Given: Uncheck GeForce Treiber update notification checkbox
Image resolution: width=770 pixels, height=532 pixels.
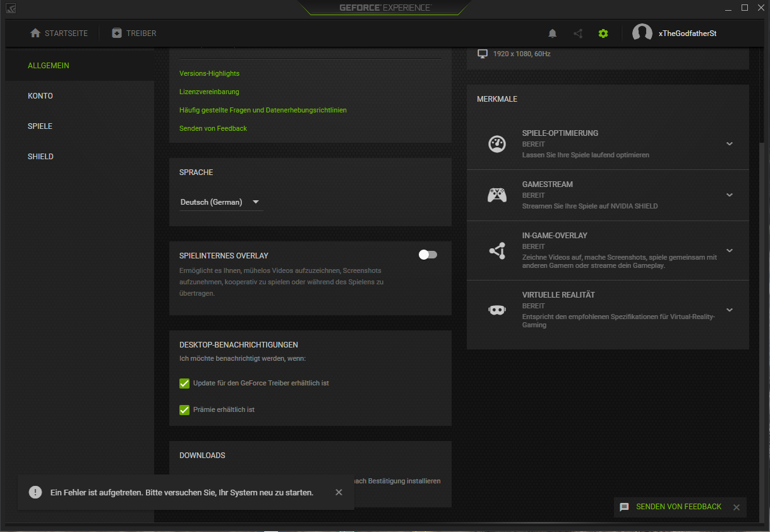Looking at the screenshot, I should [184, 383].
